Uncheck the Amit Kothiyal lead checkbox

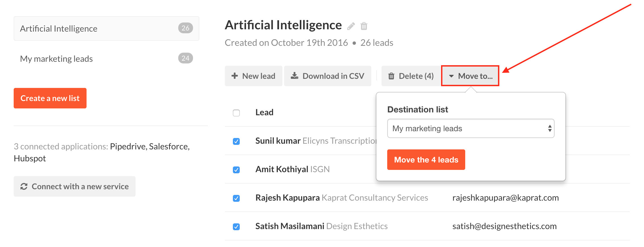point(236,170)
